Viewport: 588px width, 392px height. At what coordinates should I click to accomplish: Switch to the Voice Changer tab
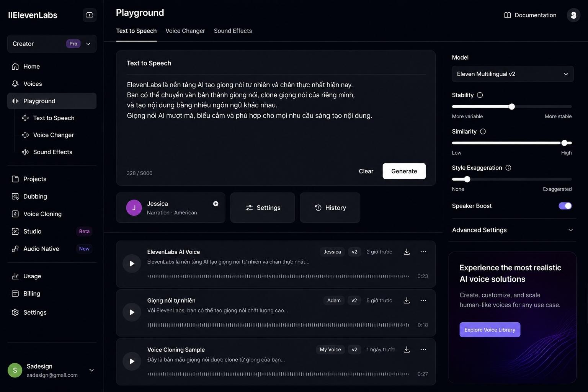point(185,31)
